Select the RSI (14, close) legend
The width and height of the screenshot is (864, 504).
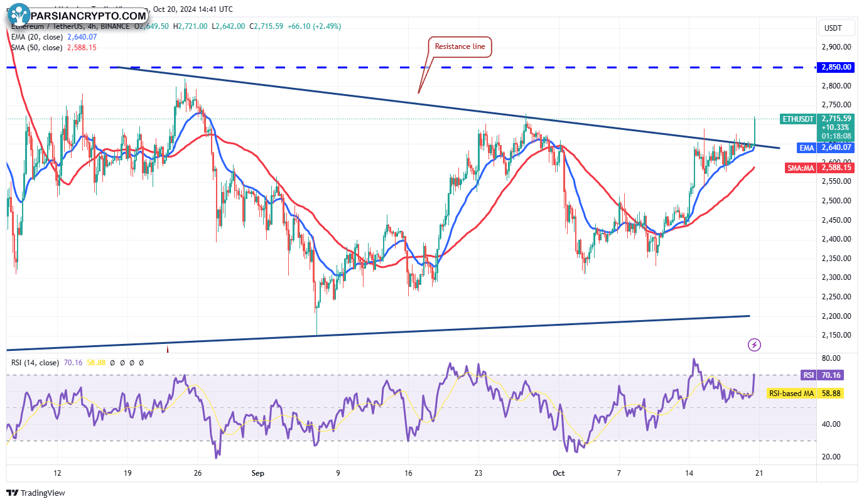point(35,362)
